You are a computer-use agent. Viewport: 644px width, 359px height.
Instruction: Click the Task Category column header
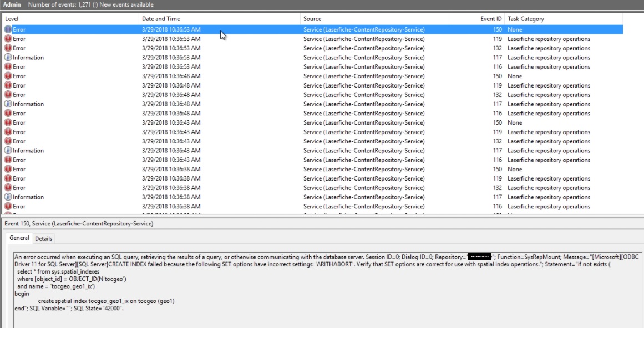coord(564,19)
